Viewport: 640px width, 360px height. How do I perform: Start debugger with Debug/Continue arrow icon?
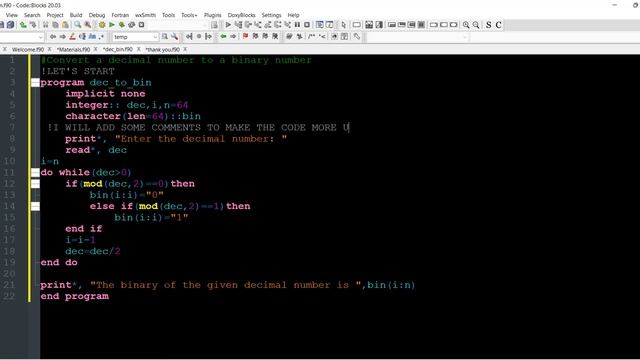coord(228,25)
